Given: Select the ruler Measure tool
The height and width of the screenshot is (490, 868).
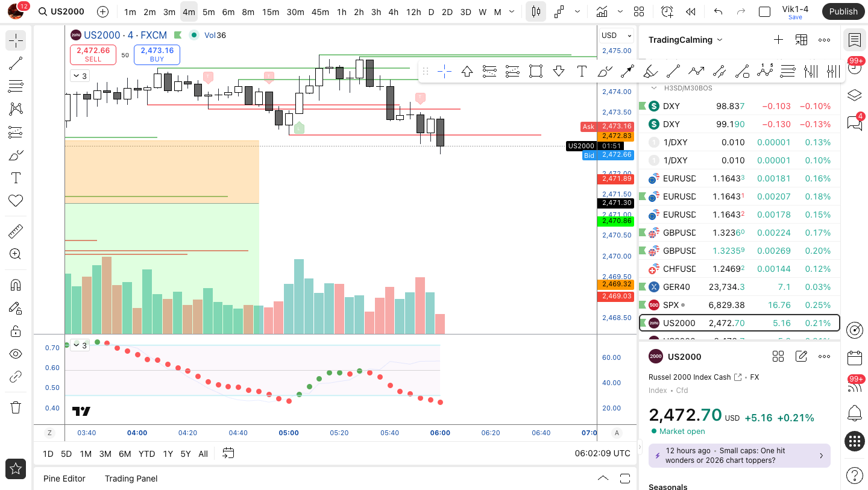Looking at the screenshot, I should (16, 231).
